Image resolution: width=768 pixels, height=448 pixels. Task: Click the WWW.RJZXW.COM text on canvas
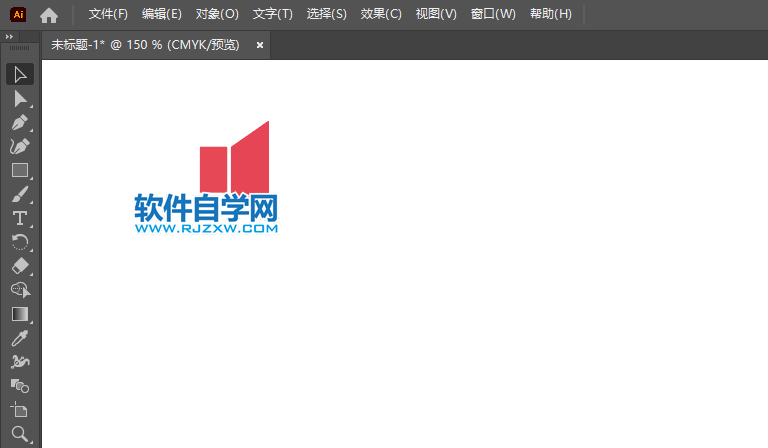tap(206, 229)
